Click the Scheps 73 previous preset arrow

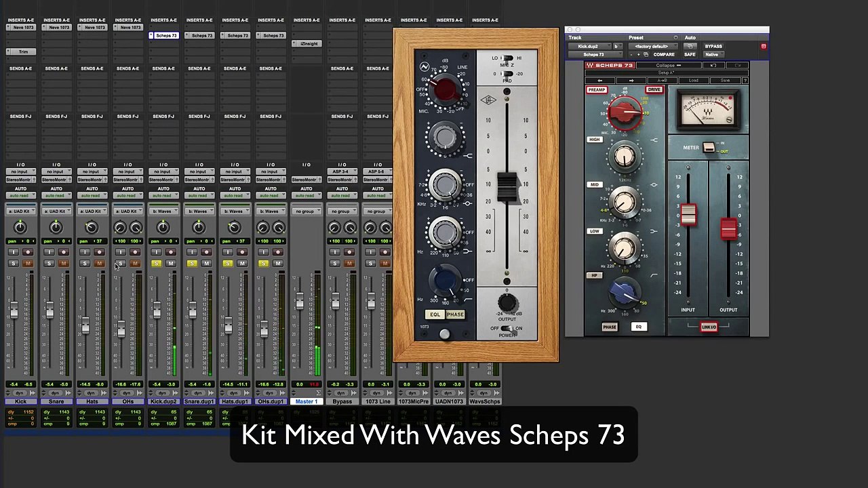600,81
